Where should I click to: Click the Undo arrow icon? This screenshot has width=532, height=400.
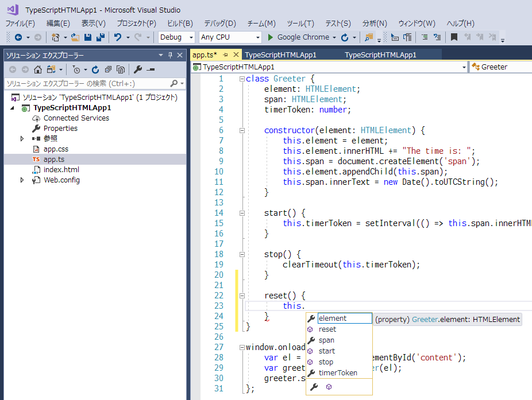(118, 37)
